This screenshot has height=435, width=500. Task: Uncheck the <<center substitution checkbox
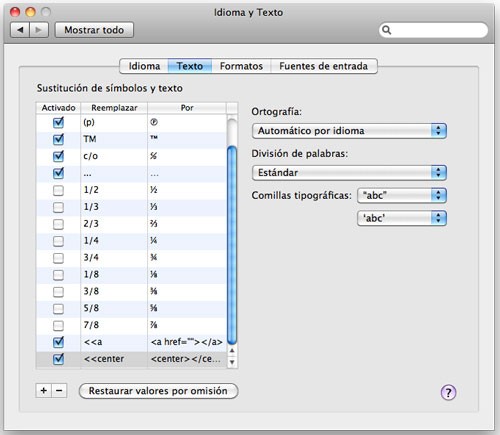[x=58, y=359]
